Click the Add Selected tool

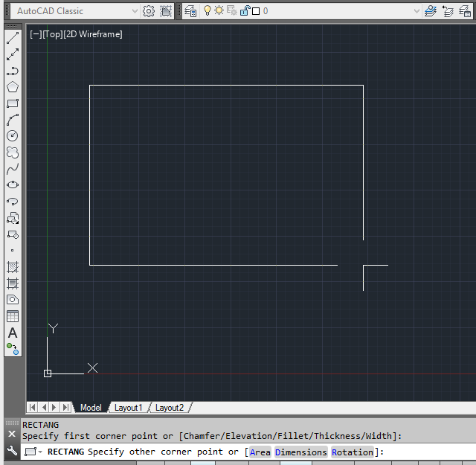pos(13,349)
